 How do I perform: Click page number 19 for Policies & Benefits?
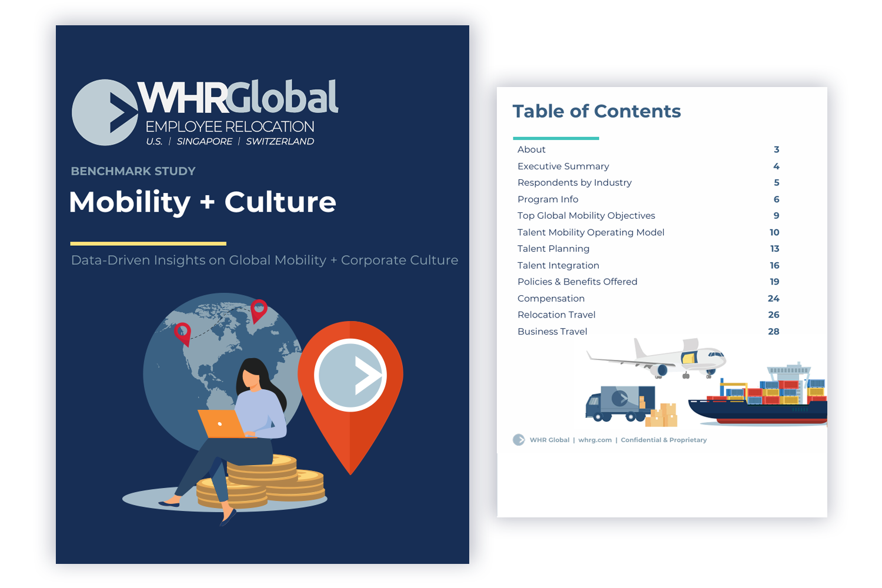click(774, 282)
